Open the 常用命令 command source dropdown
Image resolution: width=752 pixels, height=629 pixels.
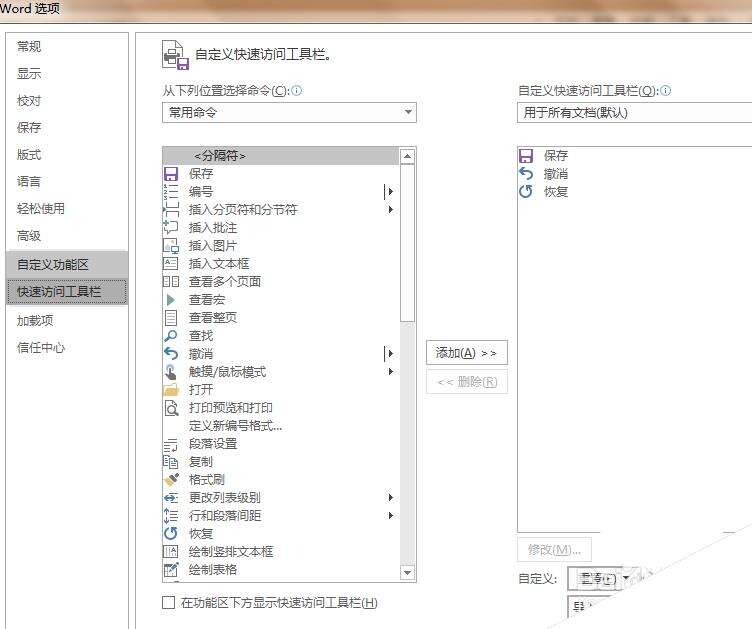tap(289, 113)
